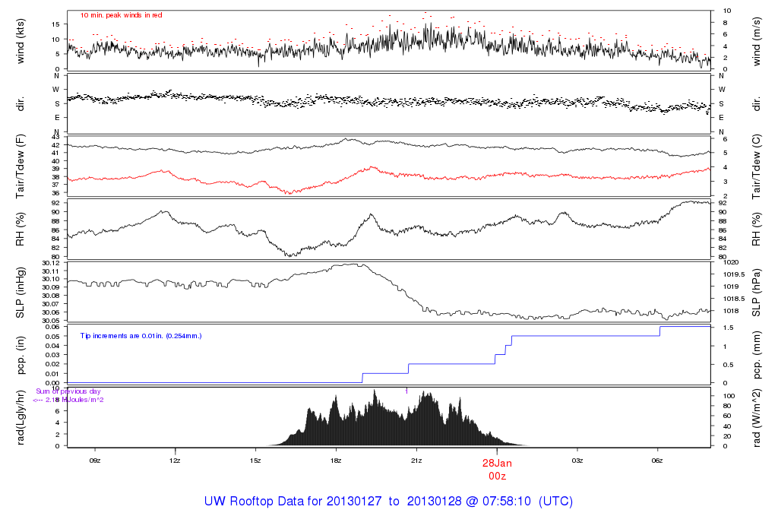Click the '06z' time axis label
This screenshot has height=532, width=778.
pos(657,461)
